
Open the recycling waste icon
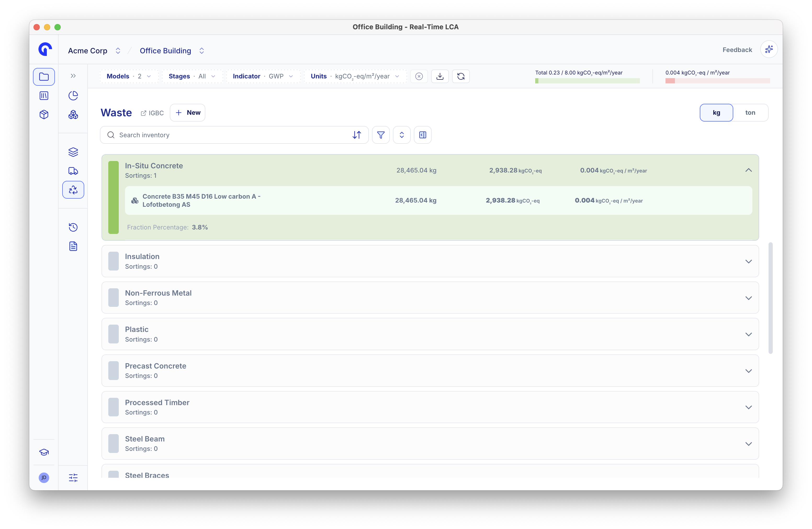click(73, 190)
